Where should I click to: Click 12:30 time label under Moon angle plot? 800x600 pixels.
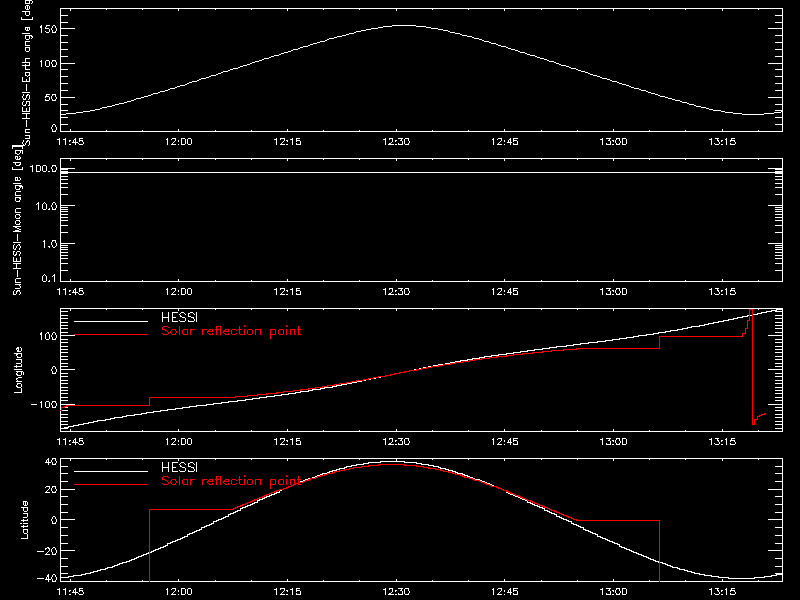(396, 291)
